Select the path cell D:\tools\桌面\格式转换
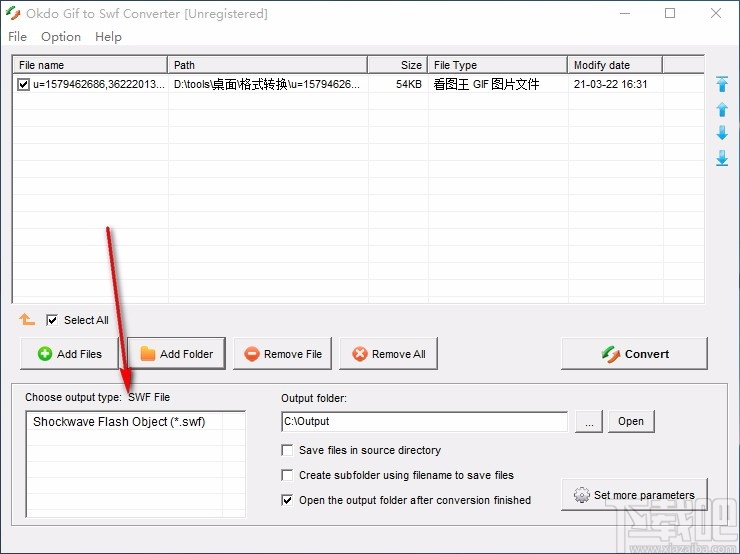740x554 pixels. 267,84
